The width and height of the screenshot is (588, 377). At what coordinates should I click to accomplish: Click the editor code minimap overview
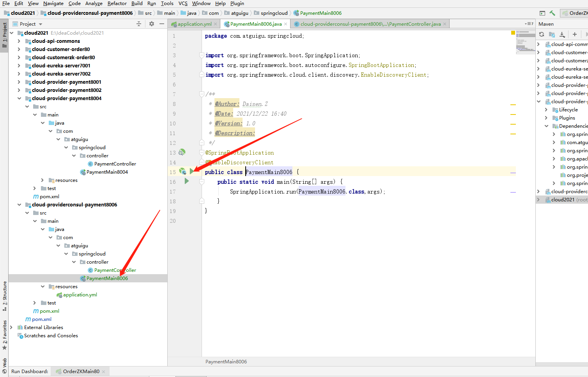(x=525, y=42)
